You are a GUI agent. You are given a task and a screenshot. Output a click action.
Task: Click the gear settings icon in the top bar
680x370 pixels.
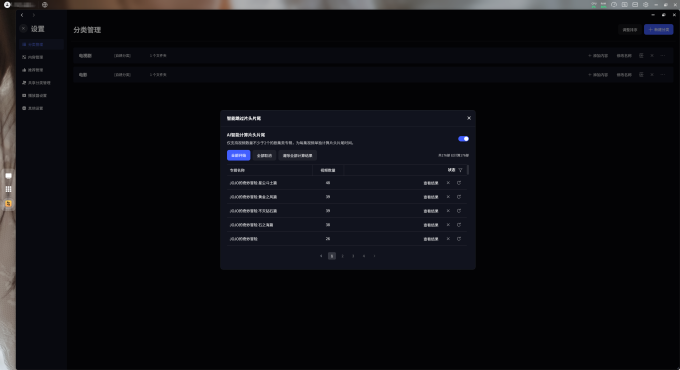point(645,5)
